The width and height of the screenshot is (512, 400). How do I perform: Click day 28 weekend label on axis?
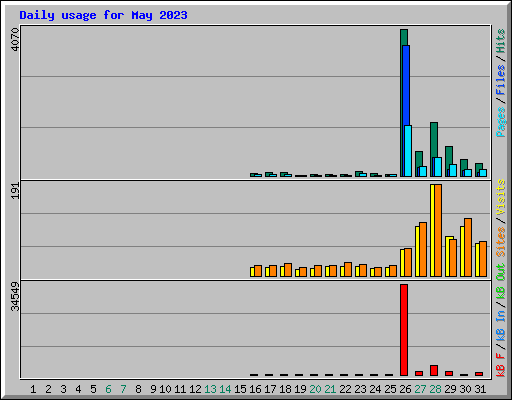click(x=435, y=389)
